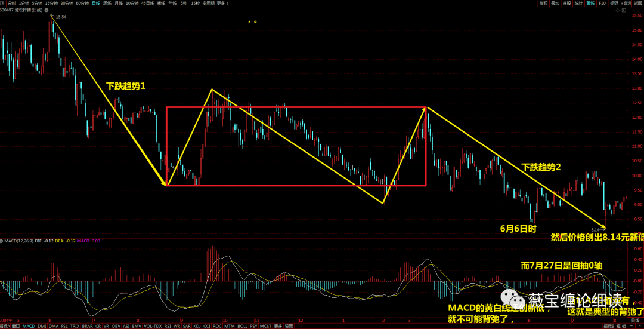Select the BOLL indicator tab
Screen dimensions: 644x329
pos(242,326)
